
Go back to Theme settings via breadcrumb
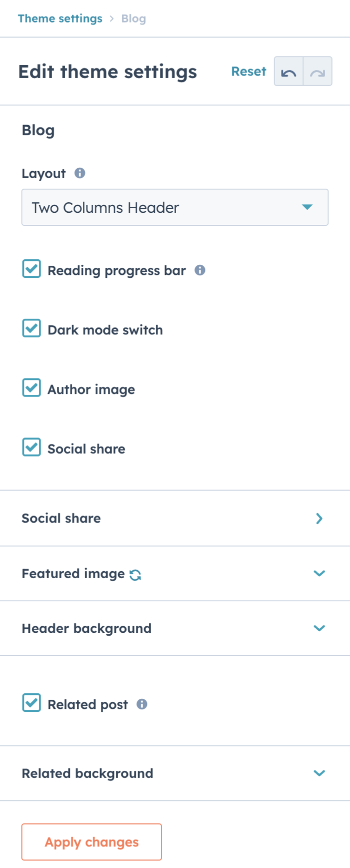tap(60, 19)
